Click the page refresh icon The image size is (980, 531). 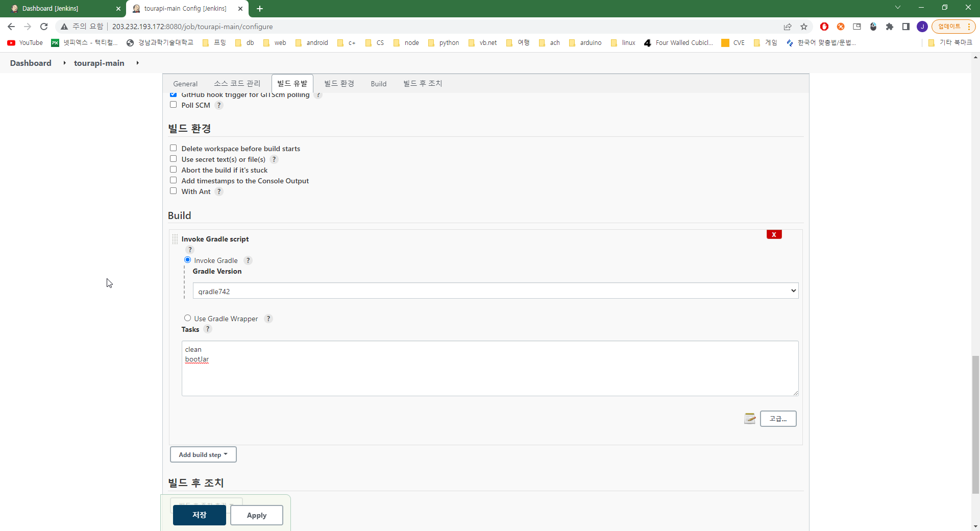click(x=44, y=27)
